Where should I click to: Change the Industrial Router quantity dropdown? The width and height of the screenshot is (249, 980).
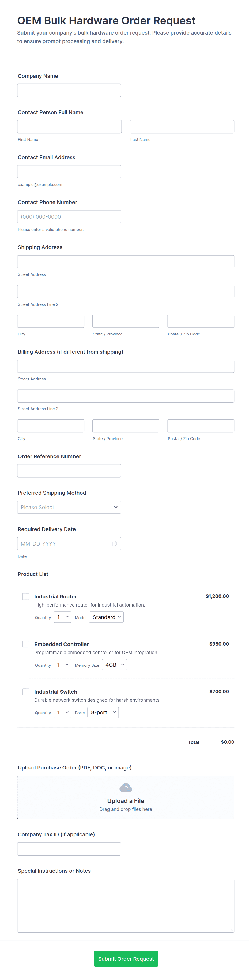pyautogui.click(x=62, y=617)
